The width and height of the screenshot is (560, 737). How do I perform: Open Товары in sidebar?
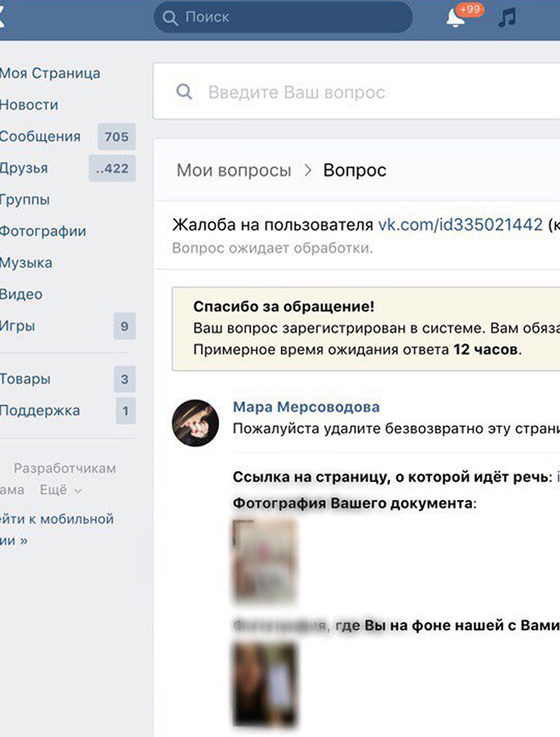tap(25, 379)
